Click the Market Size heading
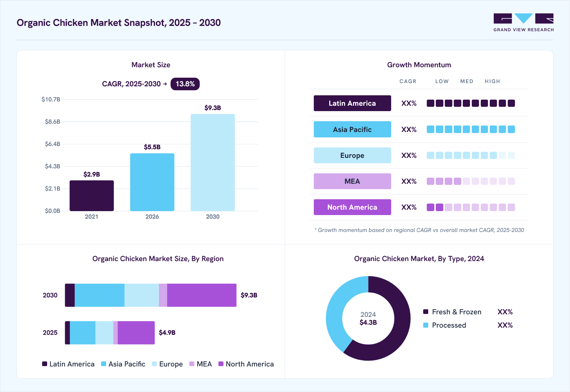Screen dimensions: 570x392 [x=151, y=65]
